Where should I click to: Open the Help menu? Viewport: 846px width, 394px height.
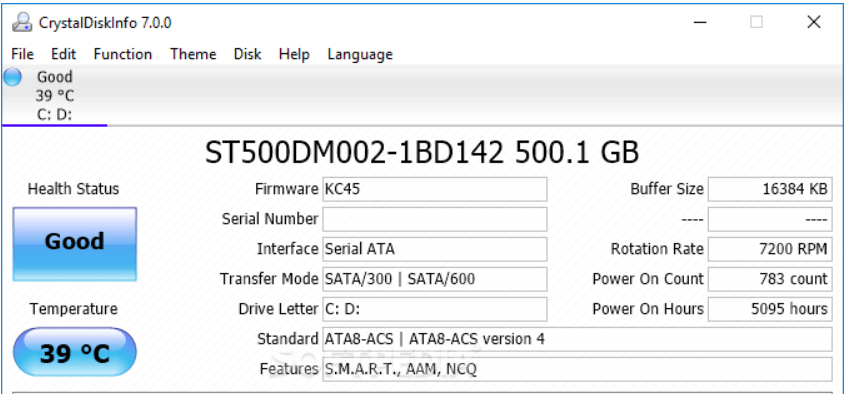click(x=294, y=55)
